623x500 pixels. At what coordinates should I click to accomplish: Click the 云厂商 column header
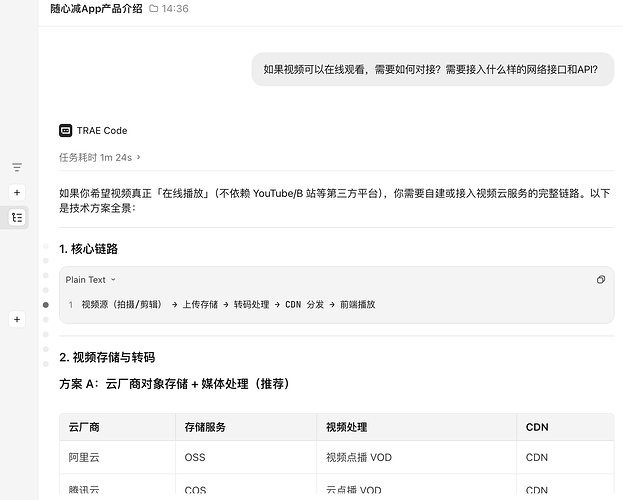pos(117,427)
